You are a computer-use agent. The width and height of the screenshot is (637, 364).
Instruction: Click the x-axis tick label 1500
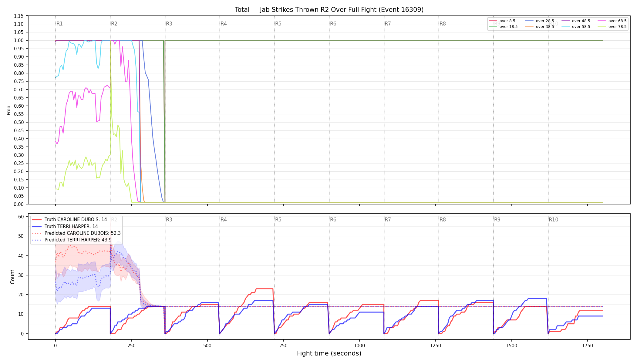pyautogui.click(x=512, y=345)
